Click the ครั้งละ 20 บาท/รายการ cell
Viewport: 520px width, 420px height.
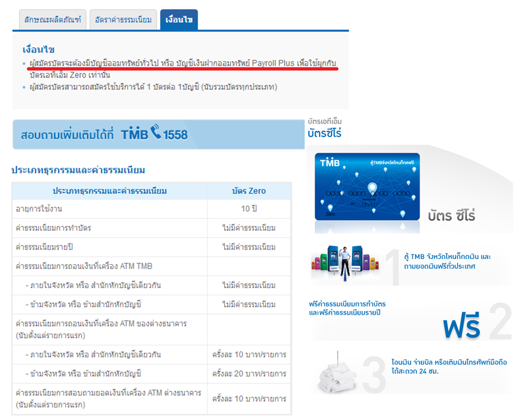249,374
